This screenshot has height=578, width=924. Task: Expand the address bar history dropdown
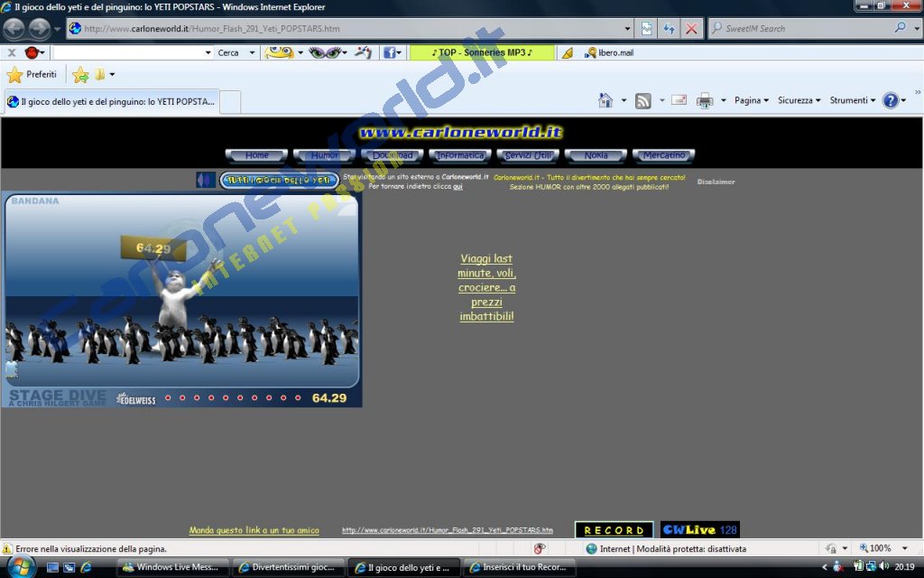627,28
